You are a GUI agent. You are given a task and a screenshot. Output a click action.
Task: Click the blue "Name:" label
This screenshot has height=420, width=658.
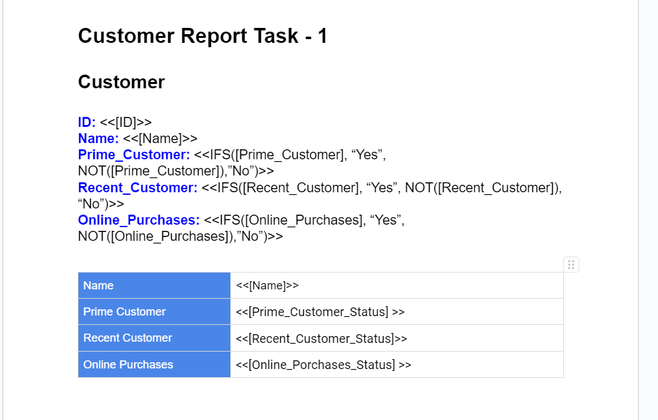point(99,138)
